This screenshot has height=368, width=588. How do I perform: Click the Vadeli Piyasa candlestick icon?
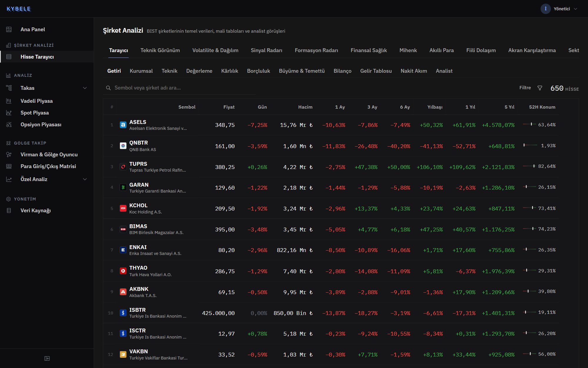coord(9,101)
